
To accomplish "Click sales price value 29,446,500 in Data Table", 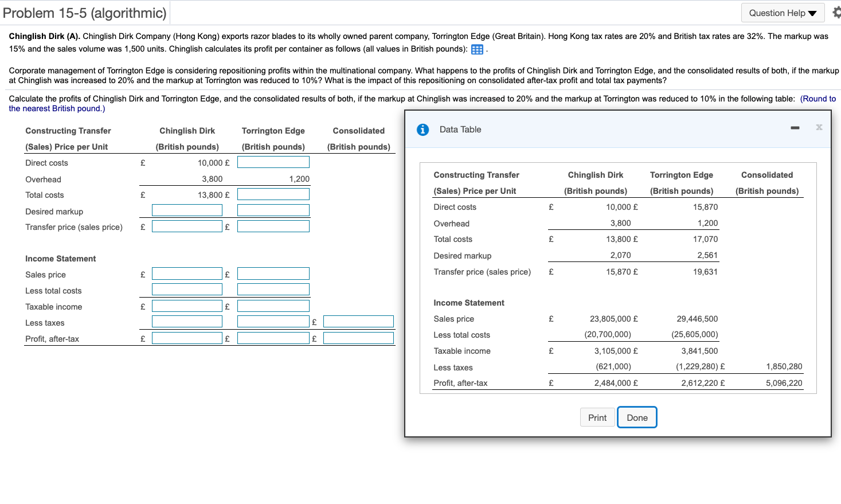I will (697, 319).
